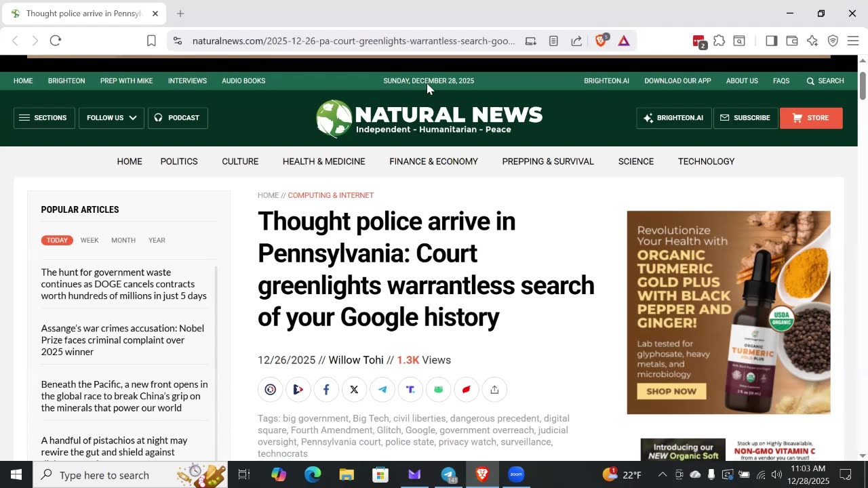Switch popular articles to Week
Viewport: 868px width, 488px height.
pyautogui.click(x=90, y=240)
